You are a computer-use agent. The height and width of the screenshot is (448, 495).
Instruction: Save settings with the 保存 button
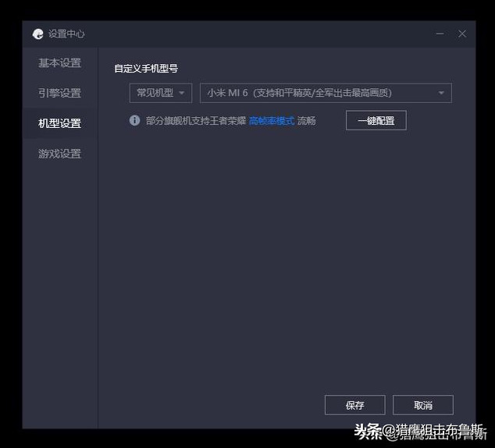pyautogui.click(x=354, y=405)
